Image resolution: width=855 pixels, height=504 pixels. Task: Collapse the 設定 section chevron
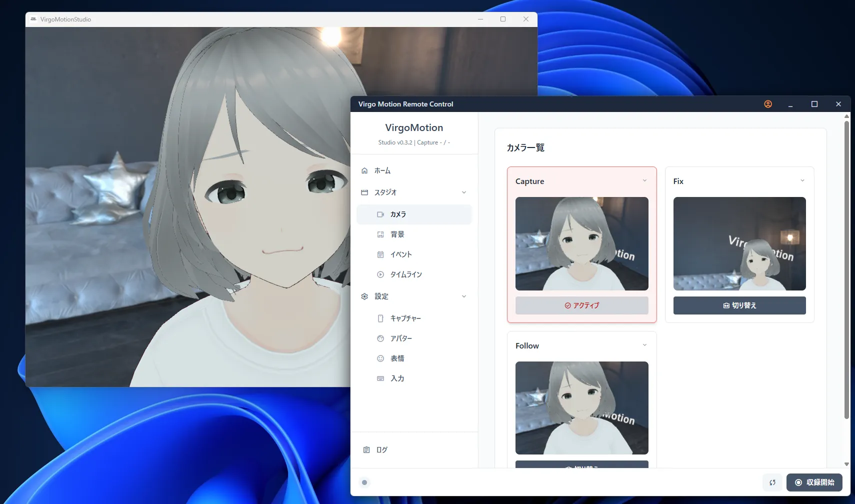464,296
